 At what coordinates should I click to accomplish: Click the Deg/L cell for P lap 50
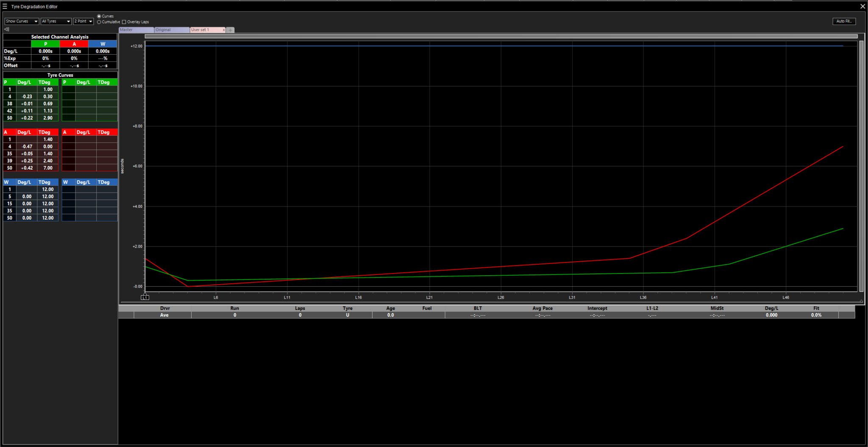27,118
